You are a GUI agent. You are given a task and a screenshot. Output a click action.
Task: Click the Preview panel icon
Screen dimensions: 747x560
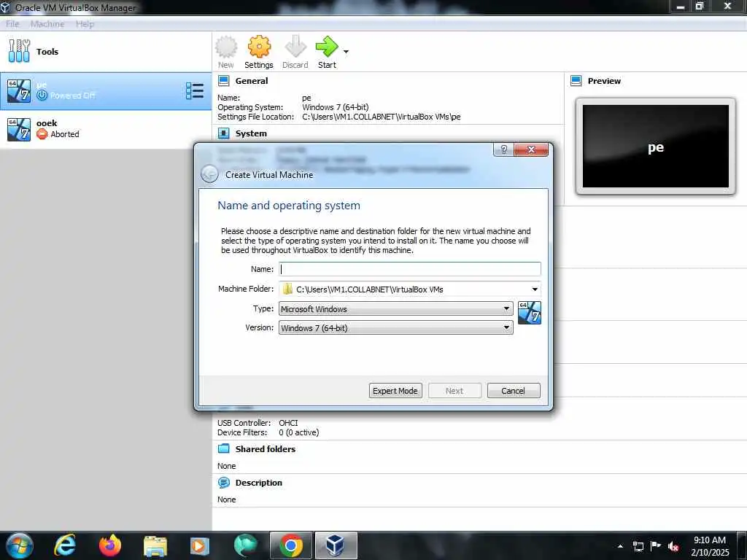coord(576,80)
